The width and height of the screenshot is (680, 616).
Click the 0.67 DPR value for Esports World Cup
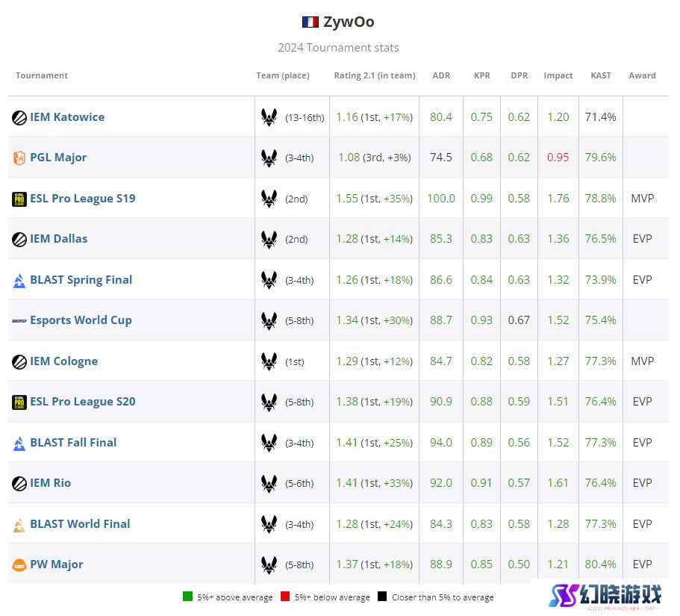coord(519,320)
